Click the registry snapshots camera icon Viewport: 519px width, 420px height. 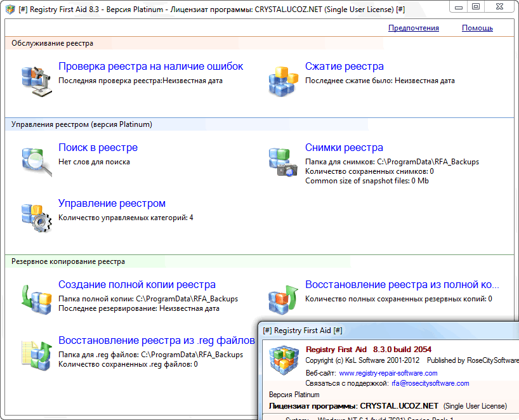click(284, 162)
